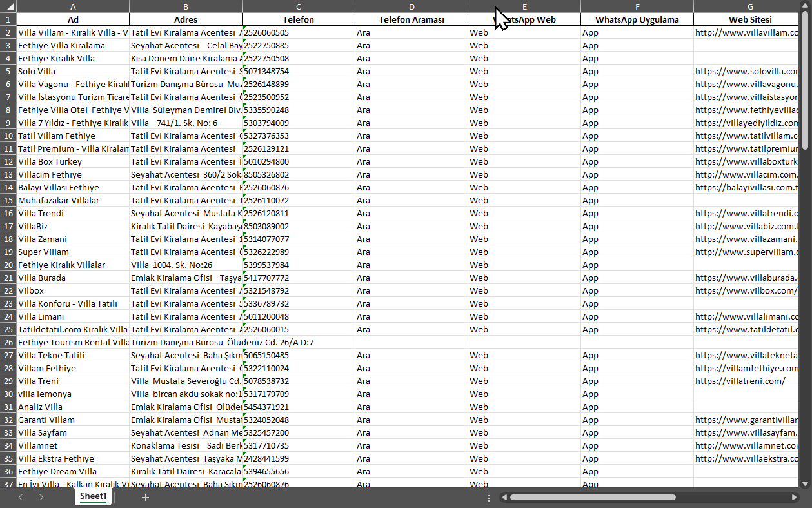Image resolution: width=812 pixels, height=508 pixels.
Task: Open the App link for VillaBiz row
Action: (x=590, y=226)
